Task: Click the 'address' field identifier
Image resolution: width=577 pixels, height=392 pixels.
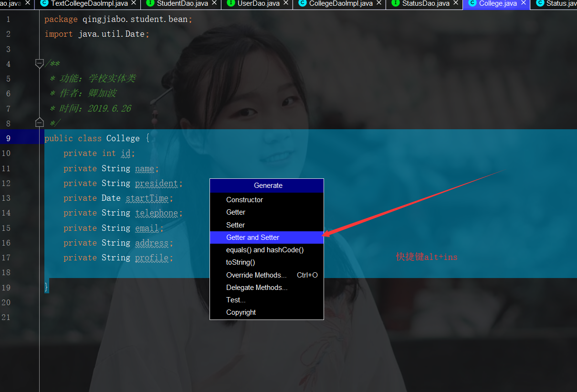Action: 152,243
